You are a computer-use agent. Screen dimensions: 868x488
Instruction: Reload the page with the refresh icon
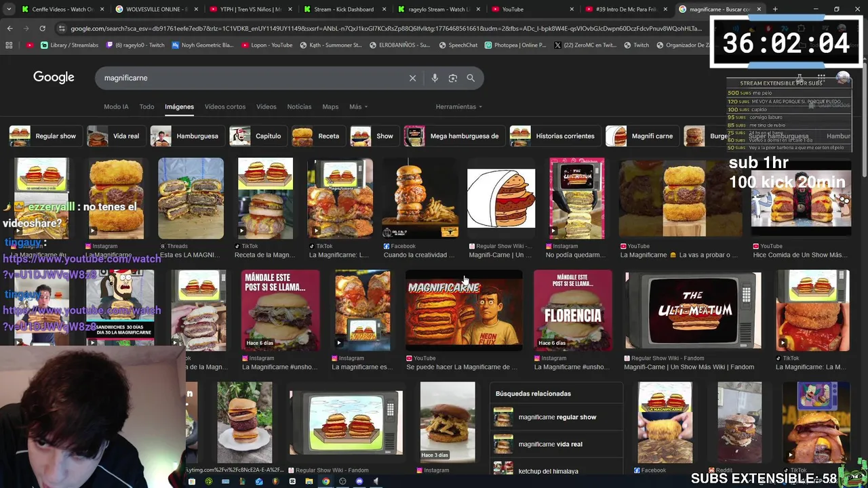tap(42, 28)
